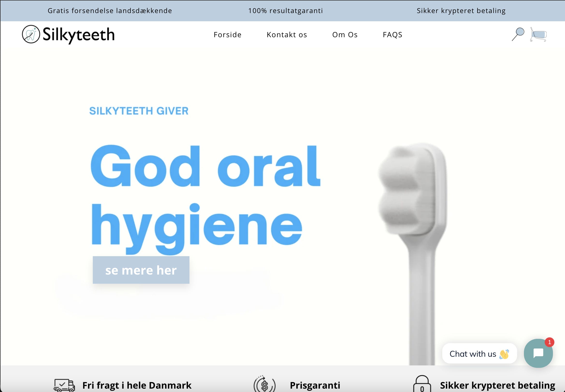The image size is (565, 392).
Task: Go to the Forside menu item
Action: [x=227, y=35]
